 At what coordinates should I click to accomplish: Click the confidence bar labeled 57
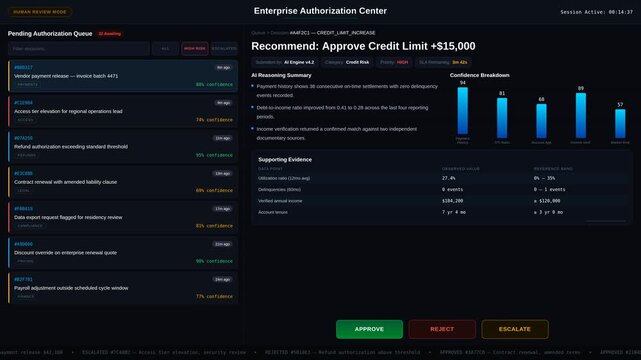click(620, 124)
